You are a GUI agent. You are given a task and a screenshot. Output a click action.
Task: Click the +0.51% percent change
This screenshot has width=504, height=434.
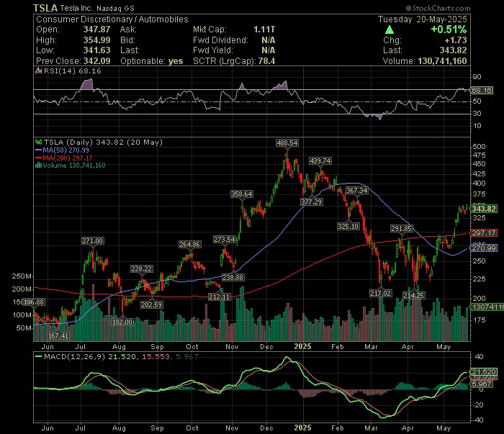(449, 30)
